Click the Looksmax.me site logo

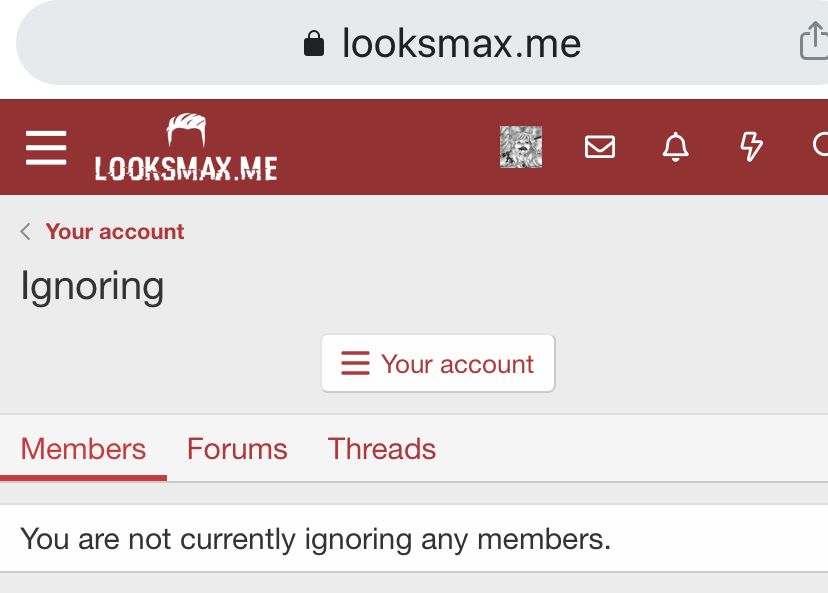[186, 147]
